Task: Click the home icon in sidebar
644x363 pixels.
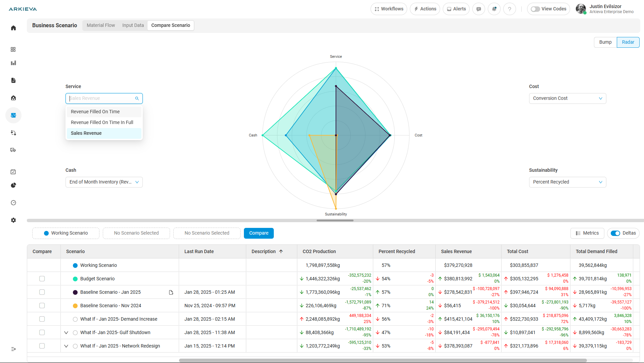Action: pos(13,28)
